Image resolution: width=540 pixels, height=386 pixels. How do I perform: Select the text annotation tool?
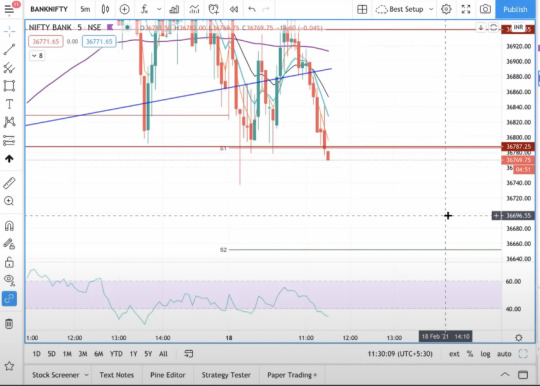click(x=9, y=104)
